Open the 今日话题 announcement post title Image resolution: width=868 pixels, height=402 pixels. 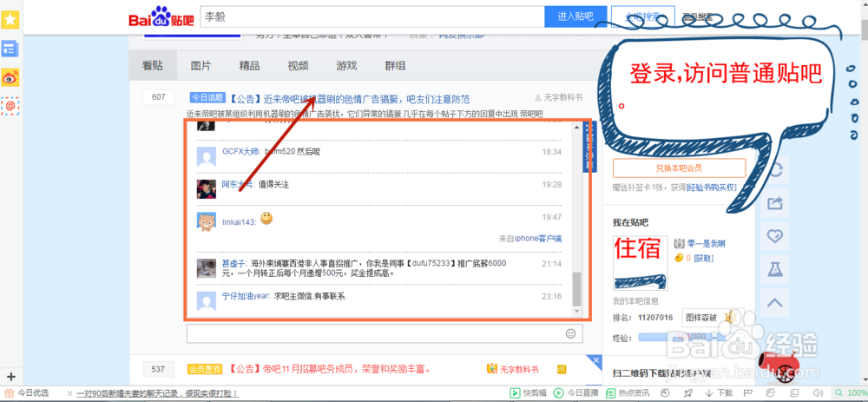pyautogui.click(x=349, y=99)
